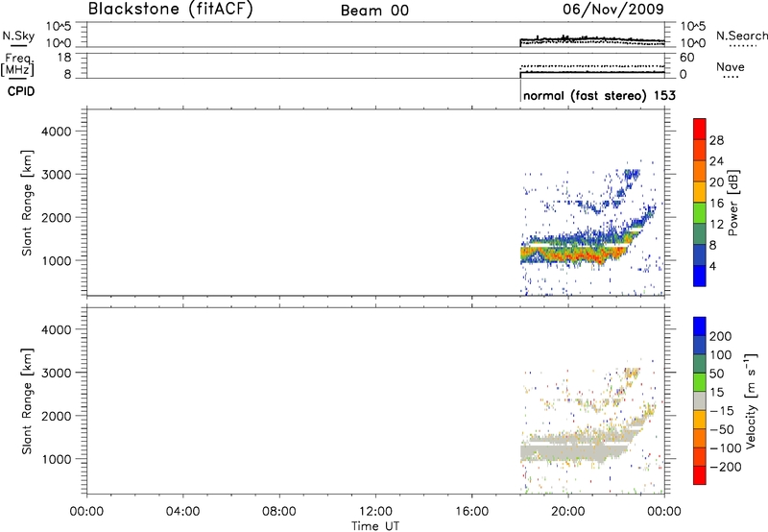Screen dimensions: 768x532
Task: Click the 12:00 time tick label
Action: coord(375,512)
